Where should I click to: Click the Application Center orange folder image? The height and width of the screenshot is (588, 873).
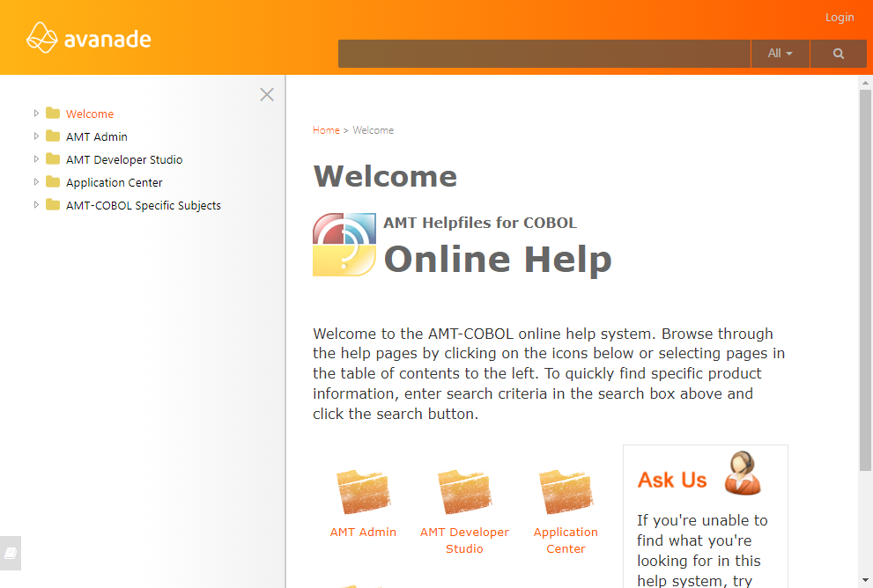point(566,492)
